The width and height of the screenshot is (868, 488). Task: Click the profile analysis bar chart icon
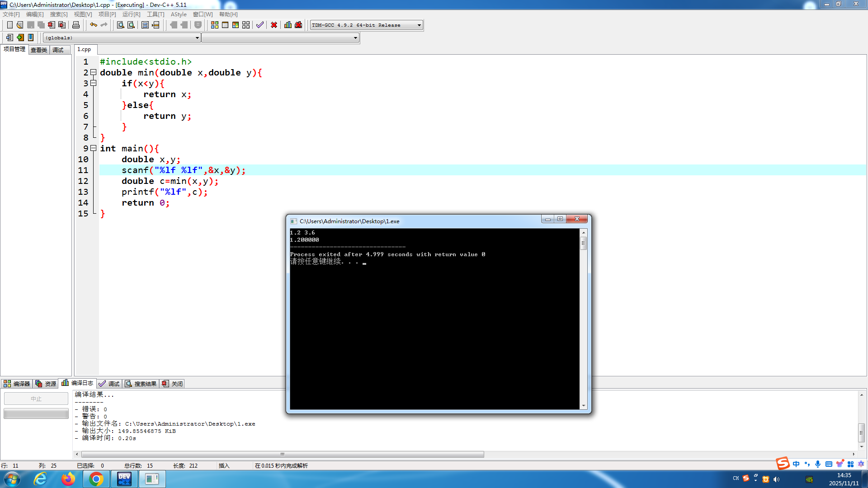click(x=288, y=25)
